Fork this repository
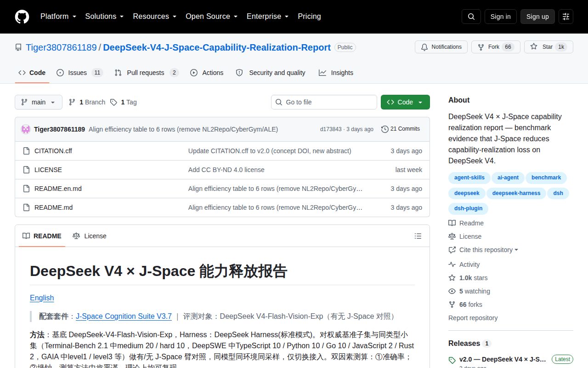 pyautogui.click(x=496, y=47)
